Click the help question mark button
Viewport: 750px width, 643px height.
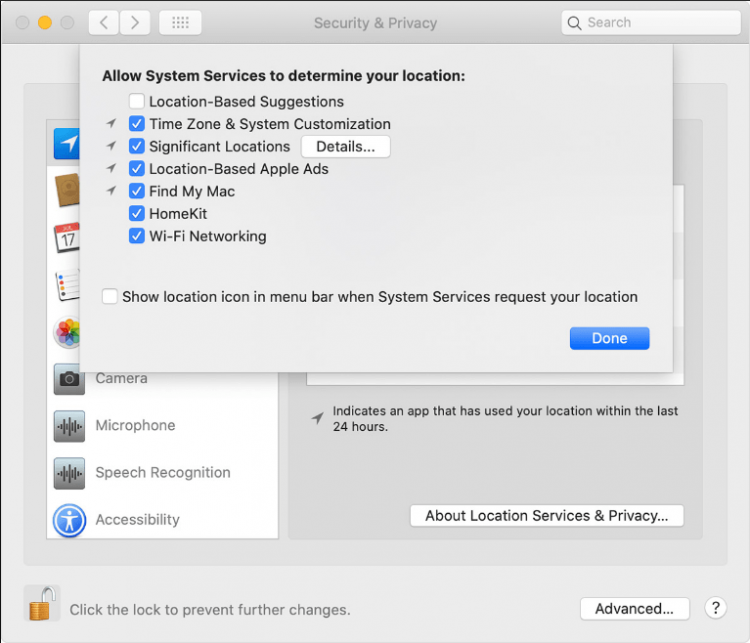click(x=716, y=608)
